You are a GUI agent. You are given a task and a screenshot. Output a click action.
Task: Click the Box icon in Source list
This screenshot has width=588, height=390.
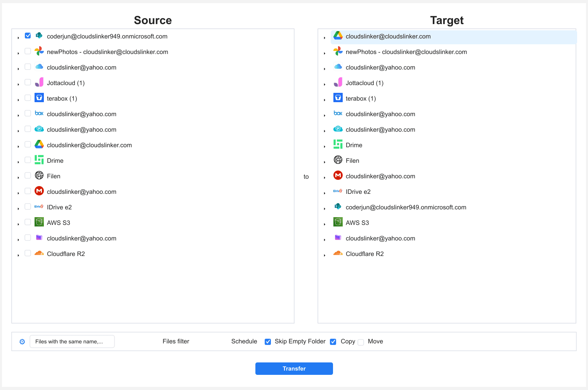(39, 113)
